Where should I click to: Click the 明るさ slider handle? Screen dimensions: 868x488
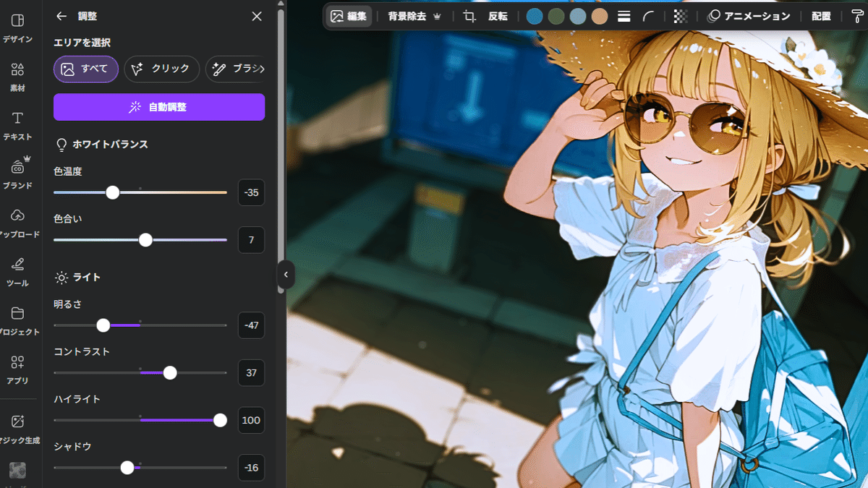pyautogui.click(x=103, y=325)
